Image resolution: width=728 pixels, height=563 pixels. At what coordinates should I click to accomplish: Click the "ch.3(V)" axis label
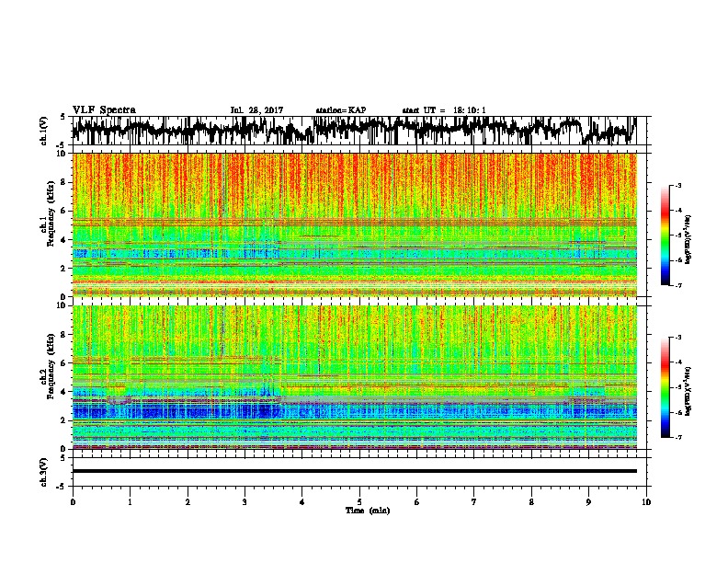click(44, 472)
